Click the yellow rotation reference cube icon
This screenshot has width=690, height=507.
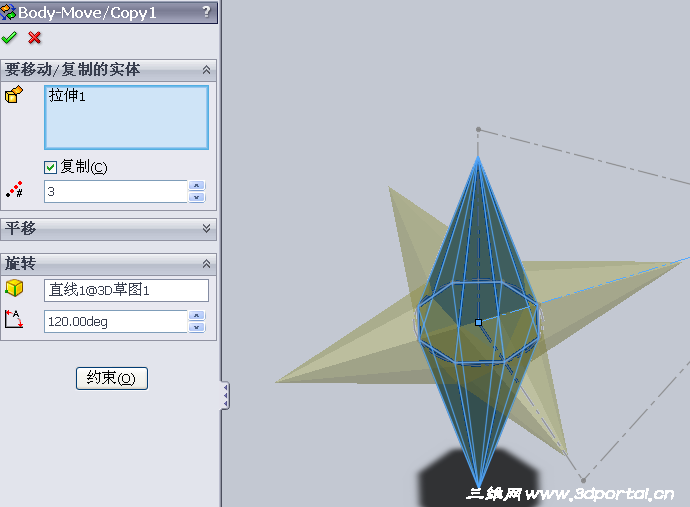[14, 288]
